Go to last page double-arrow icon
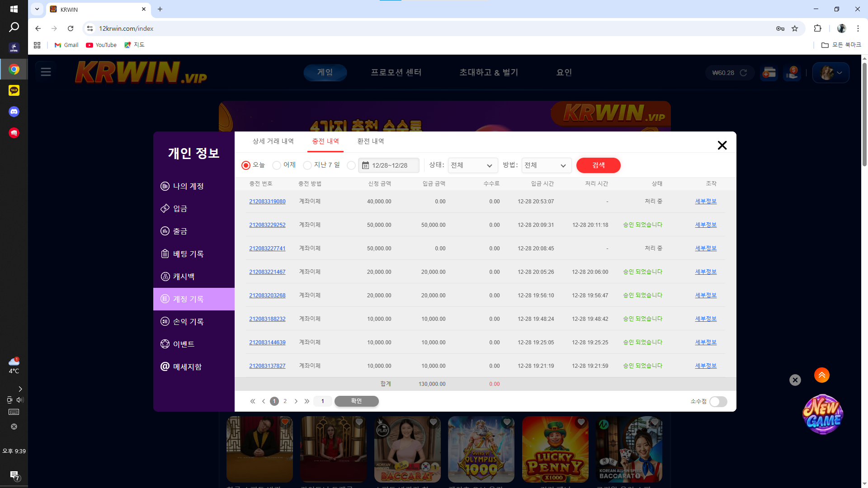 pos(307,401)
